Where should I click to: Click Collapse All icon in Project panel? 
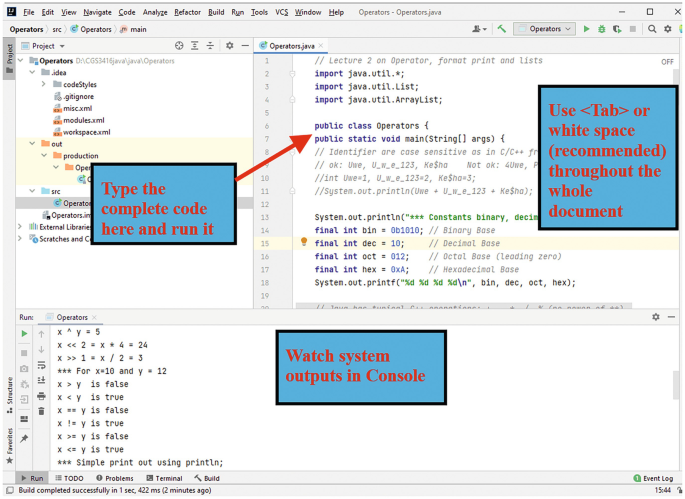pyautogui.click(x=210, y=46)
